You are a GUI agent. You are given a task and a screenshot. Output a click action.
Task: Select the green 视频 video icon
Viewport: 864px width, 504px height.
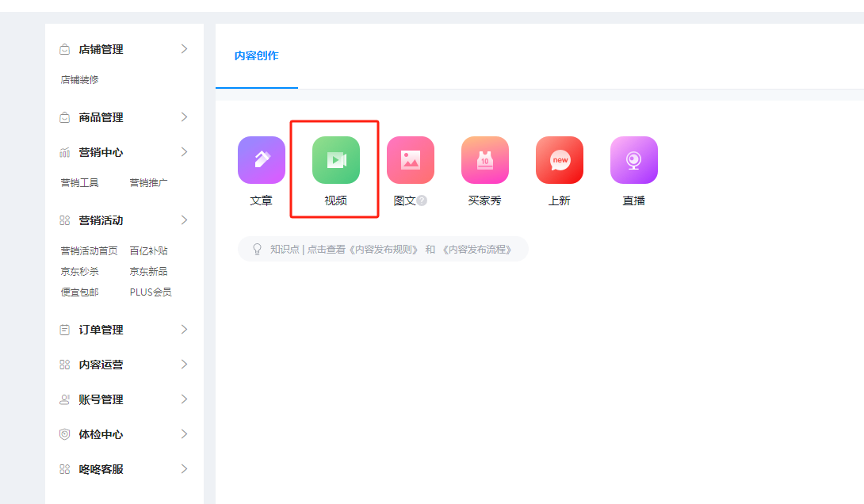point(335,160)
